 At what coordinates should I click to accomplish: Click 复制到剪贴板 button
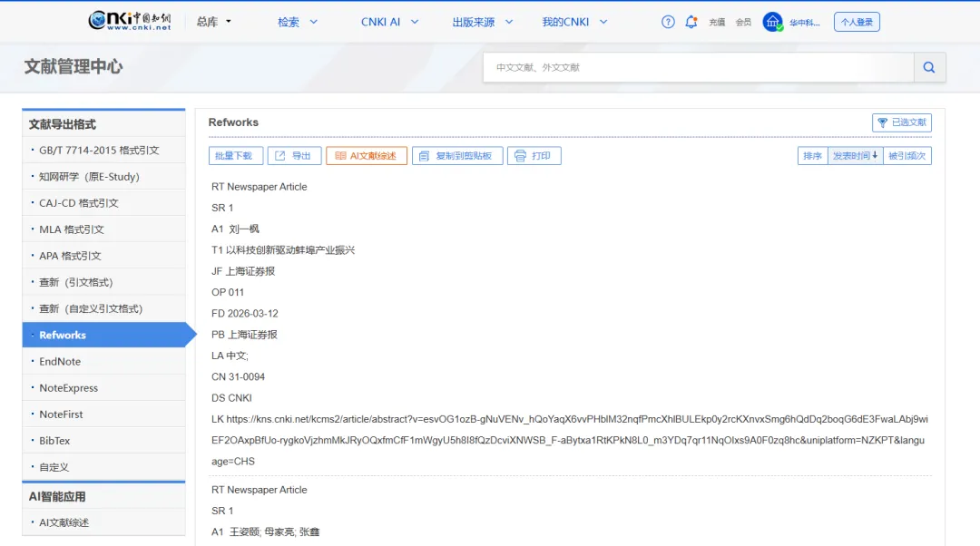tap(457, 156)
